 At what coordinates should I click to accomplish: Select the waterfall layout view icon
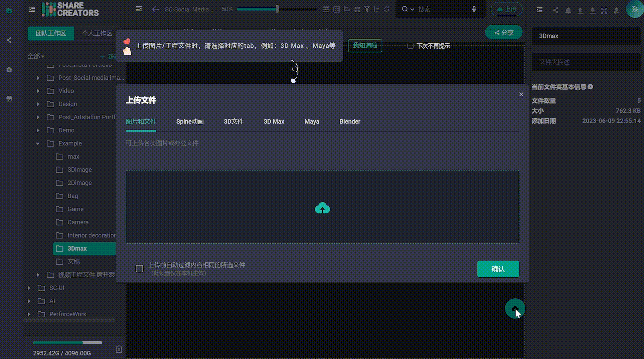[x=347, y=9]
